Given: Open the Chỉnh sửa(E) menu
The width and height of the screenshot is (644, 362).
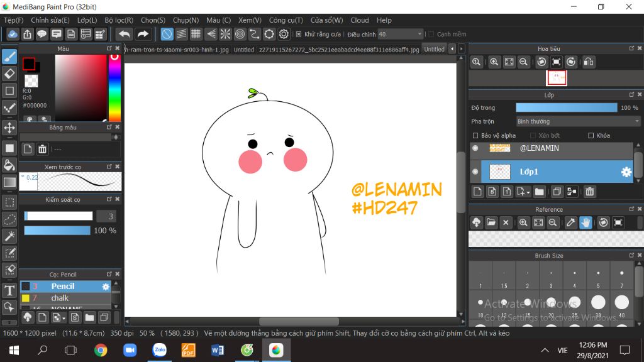Looking at the screenshot, I should 50,20.
